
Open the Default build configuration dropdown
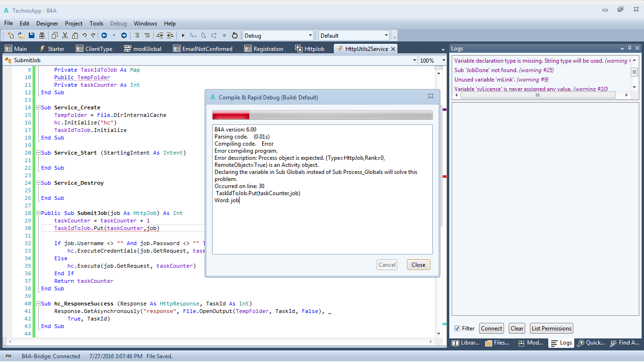click(386, 35)
